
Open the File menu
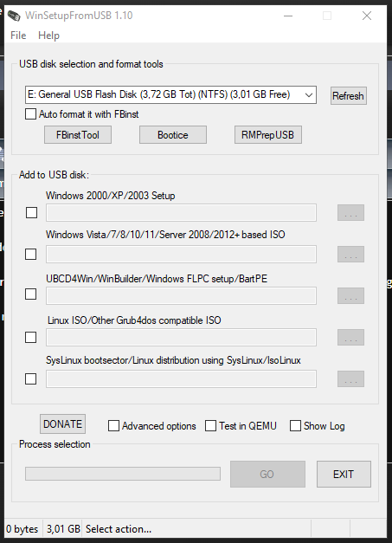18,36
